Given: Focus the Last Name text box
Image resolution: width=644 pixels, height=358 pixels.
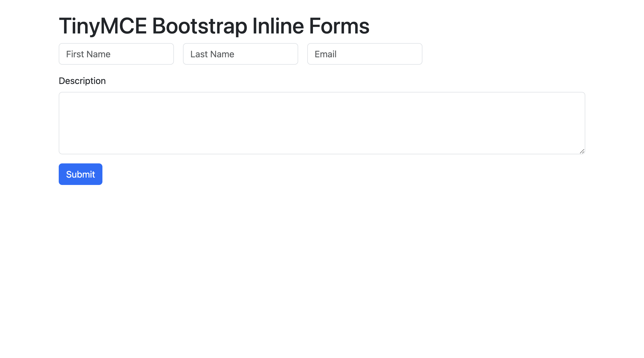Looking at the screenshot, I should point(240,54).
